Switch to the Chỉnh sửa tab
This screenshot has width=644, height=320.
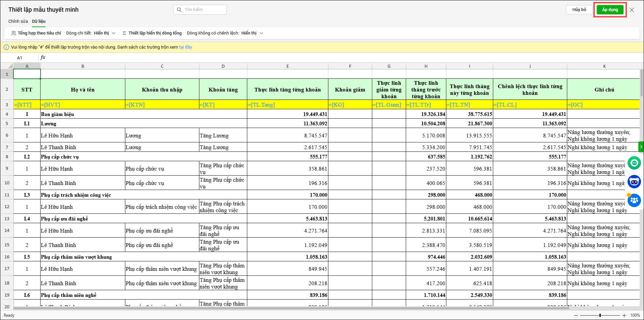click(18, 21)
